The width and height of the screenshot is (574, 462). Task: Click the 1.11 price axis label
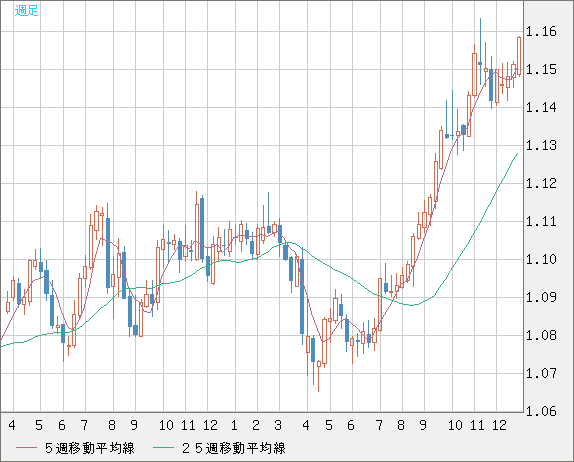541,221
